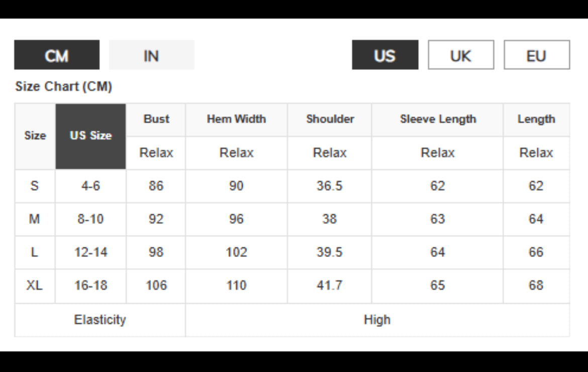Click the 36.5 shoulder measurement
The height and width of the screenshot is (372, 588).
pos(330,186)
